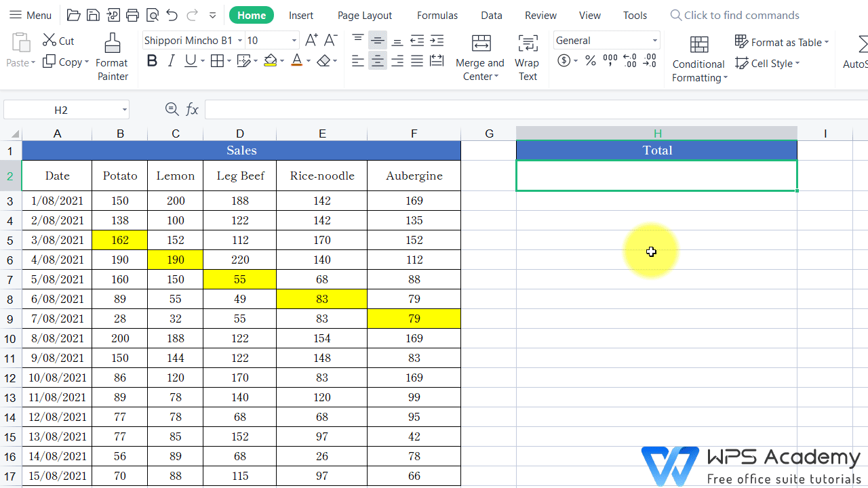Viewport: 868px width, 488px height.
Task: Click the Borders grid icon
Action: tap(216, 62)
